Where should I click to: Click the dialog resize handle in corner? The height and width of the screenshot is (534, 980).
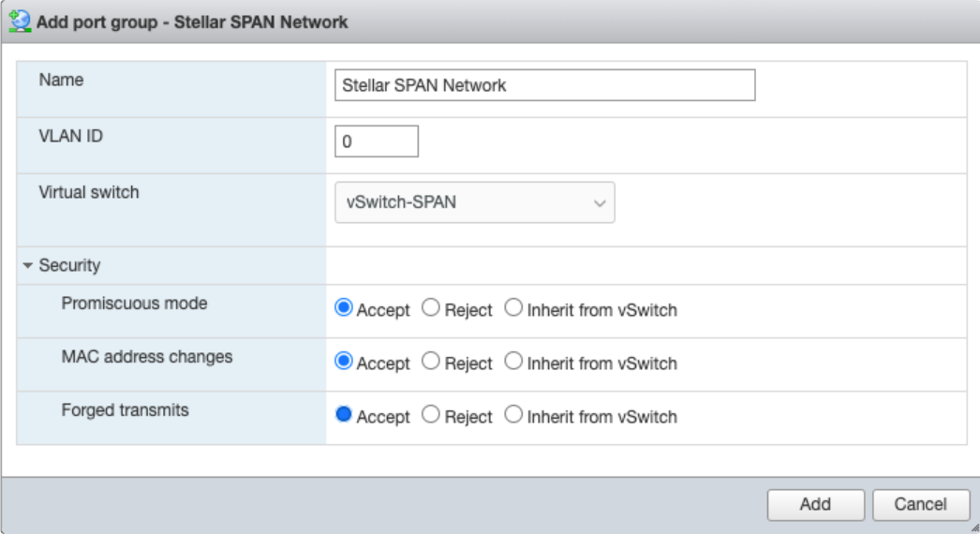pos(974,528)
